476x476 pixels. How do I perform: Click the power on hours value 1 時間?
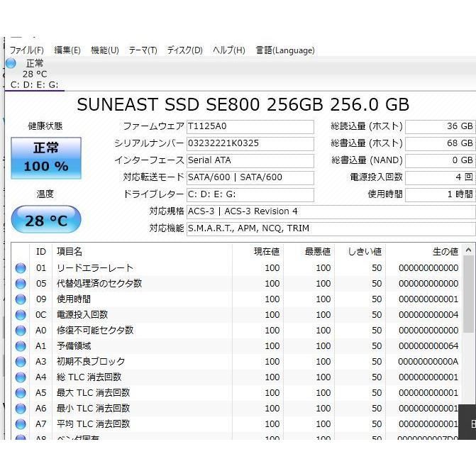tap(441, 194)
